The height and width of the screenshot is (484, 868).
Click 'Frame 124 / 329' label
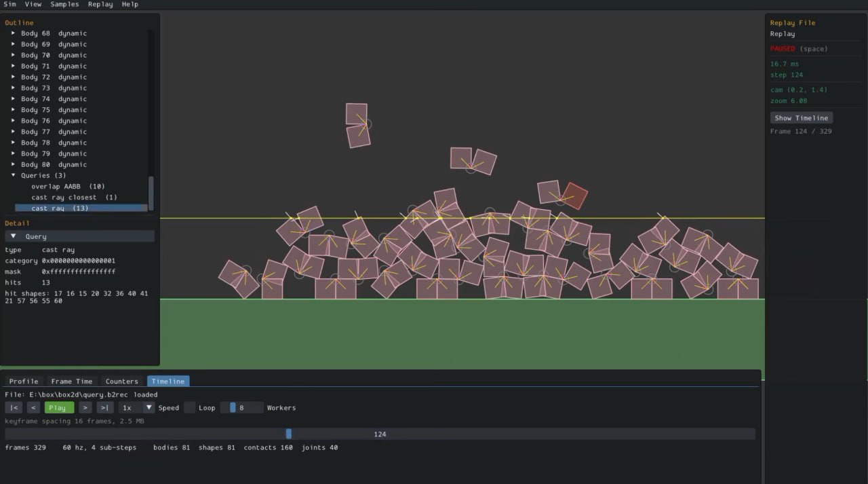click(x=801, y=132)
